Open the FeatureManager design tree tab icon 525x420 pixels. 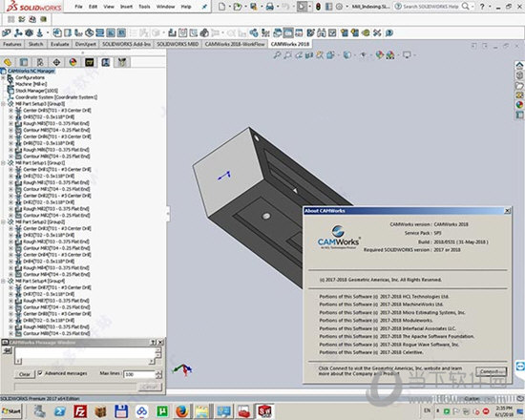[x=8, y=62]
